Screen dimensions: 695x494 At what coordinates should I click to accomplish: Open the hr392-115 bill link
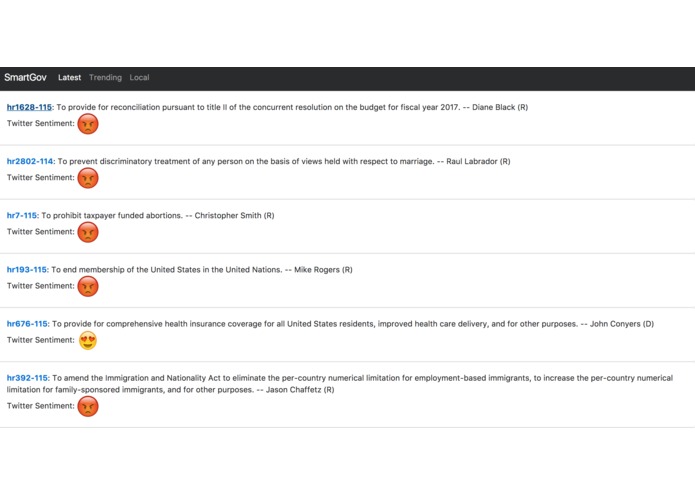(x=27, y=378)
